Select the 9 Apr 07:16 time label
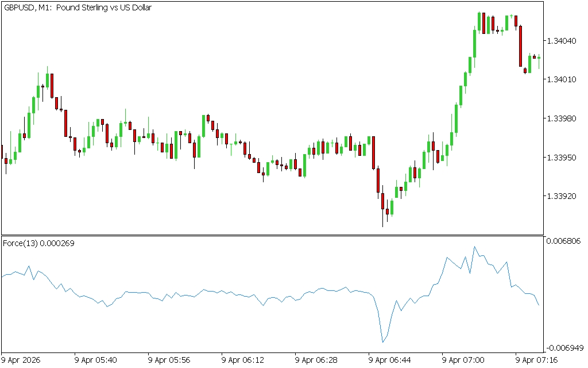Image resolution: width=588 pixels, height=368 pixels. pyautogui.click(x=537, y=360)
